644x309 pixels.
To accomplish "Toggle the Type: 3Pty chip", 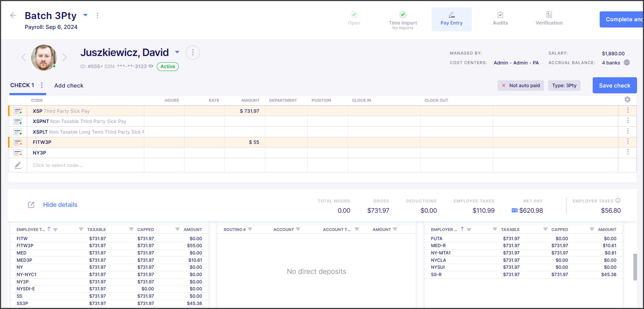I will click(564, 86).
